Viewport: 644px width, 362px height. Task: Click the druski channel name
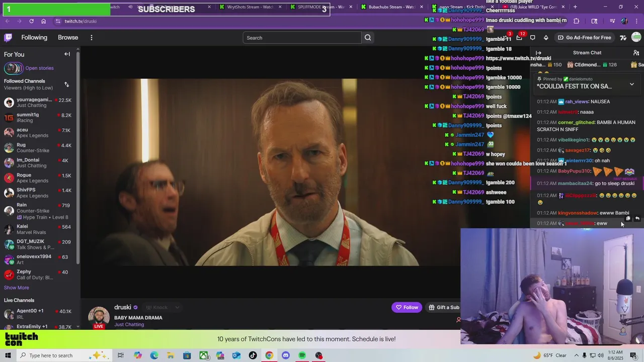pos(123,307)
